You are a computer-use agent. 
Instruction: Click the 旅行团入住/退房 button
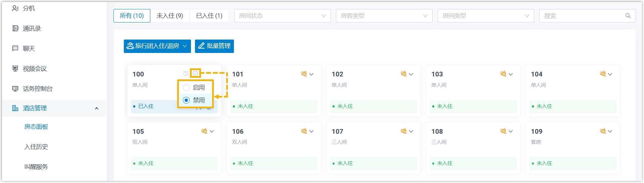157,46
